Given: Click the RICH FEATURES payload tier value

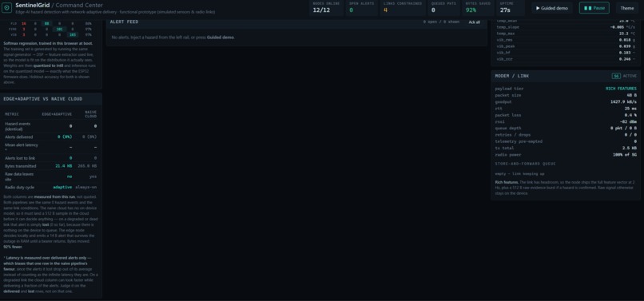Looking at the screenshot, I should [x=621, y=89].
